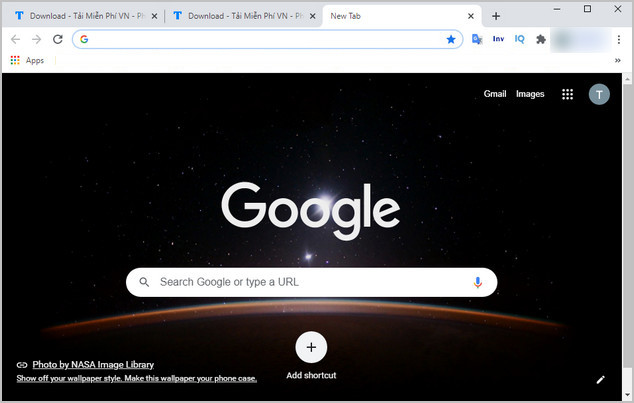Open the Inv extension icon
The image size is (634, 403).
tap(498, 39)
